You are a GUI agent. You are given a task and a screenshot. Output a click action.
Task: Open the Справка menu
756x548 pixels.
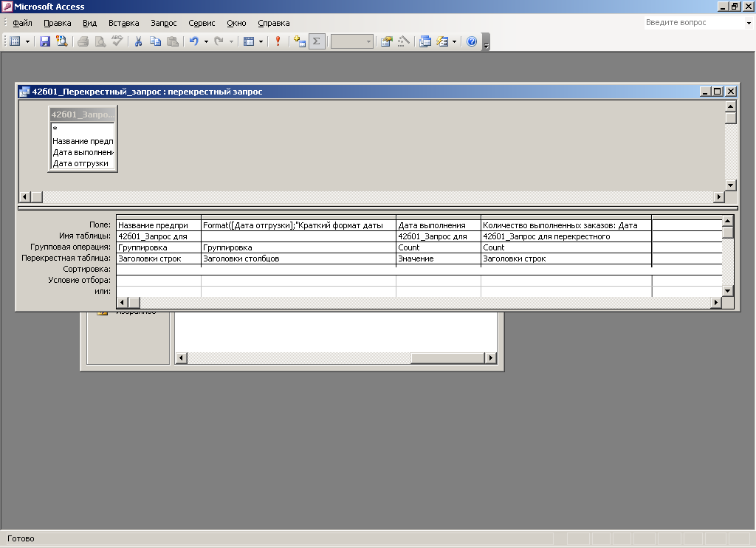click(x=273, y=23)
